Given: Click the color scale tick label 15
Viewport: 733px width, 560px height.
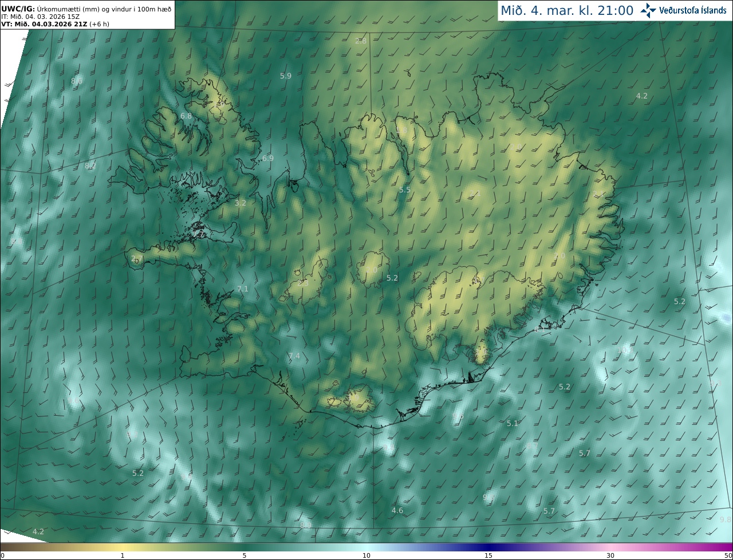Looking at the screenshot, I should click(488, 555).
